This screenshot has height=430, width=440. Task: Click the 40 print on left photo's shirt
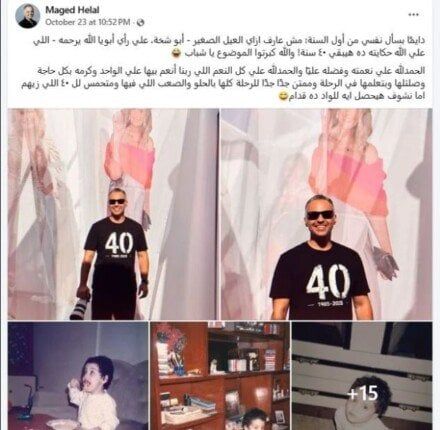coord(119,242)
